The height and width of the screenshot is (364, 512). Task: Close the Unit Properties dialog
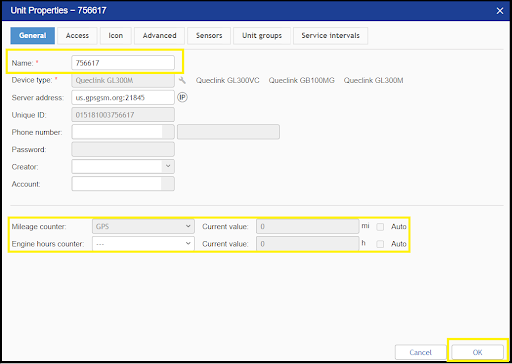click(x=500, y=11)
